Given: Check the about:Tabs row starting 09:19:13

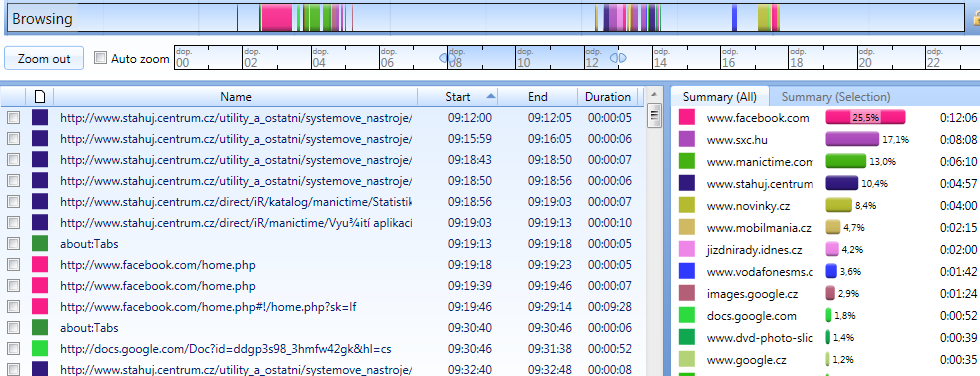Looking at the screenshot, I should [x=13, y=244].
